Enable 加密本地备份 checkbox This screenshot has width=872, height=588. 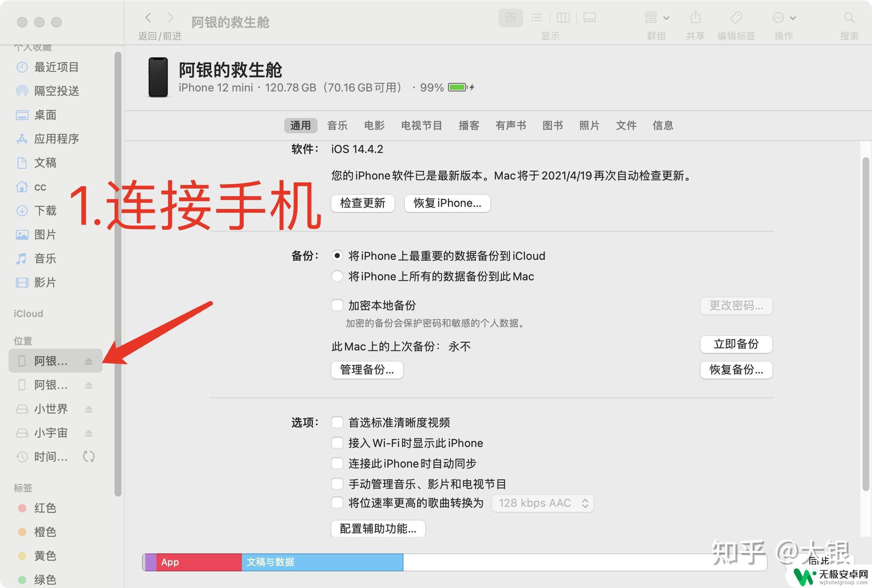[337, 305]
